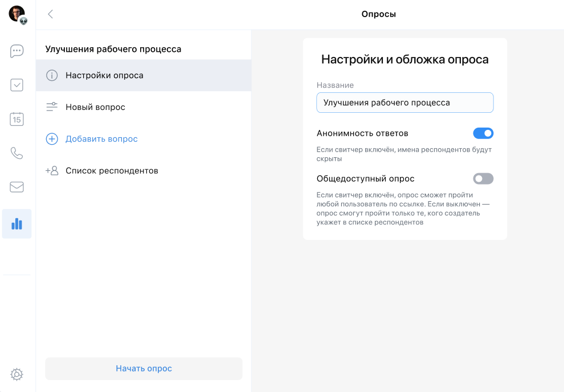
Task: Click the Добавить вопрос link
Action: (x=101, y=139)
